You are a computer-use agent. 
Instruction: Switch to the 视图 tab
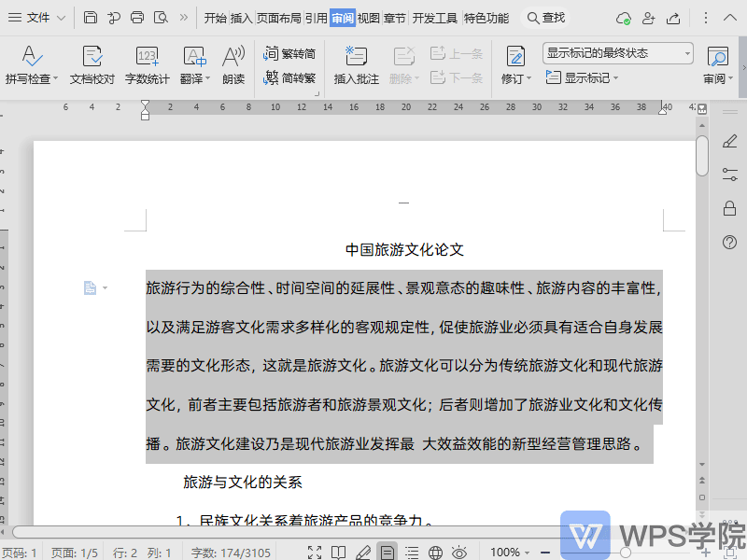click(369, 18)
